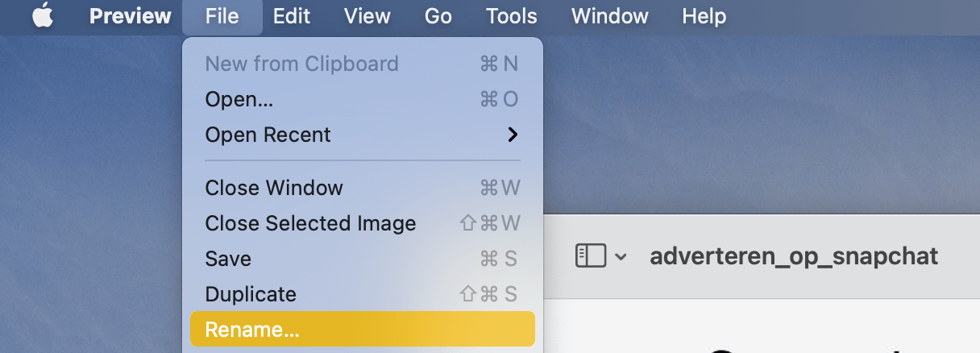Choose Save menu entry
The width and height of the screenshot is (980, 353).
coord(362,259)
